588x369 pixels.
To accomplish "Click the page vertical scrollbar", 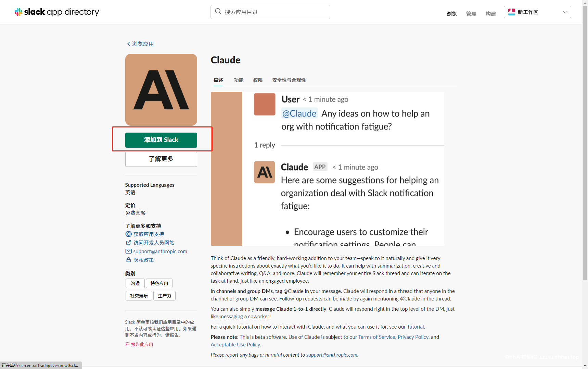I will [585, 143].
